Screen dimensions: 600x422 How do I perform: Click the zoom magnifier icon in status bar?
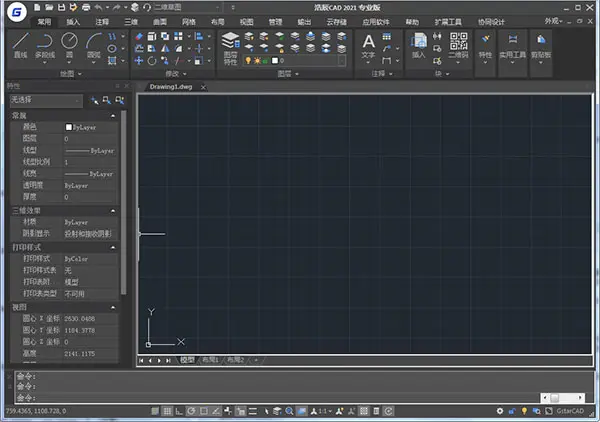point(289,411)
